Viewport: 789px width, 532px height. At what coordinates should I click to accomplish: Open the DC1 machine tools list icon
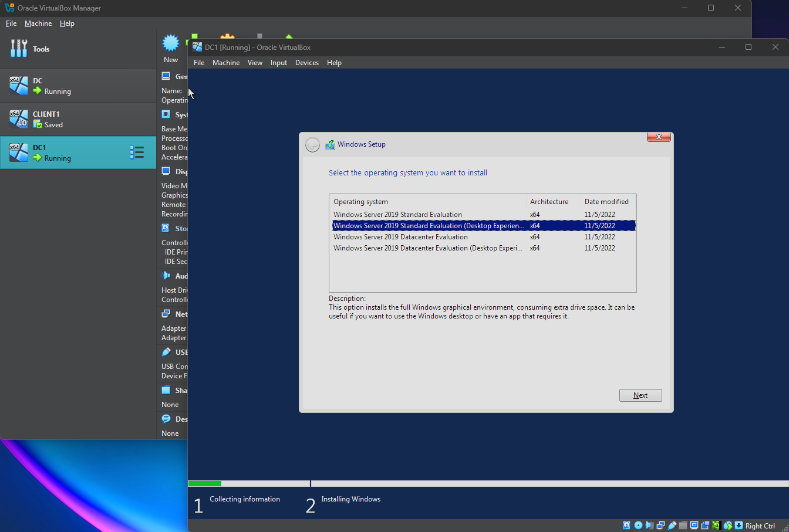(x=137, y=153)
